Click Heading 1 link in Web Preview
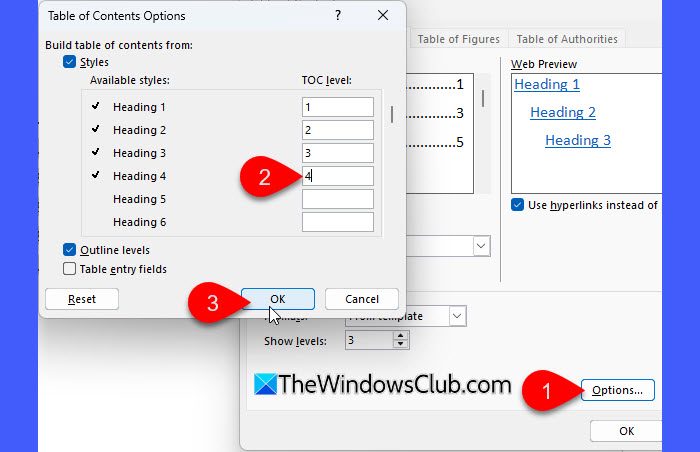Screen dimensions: 700x452 547,85
